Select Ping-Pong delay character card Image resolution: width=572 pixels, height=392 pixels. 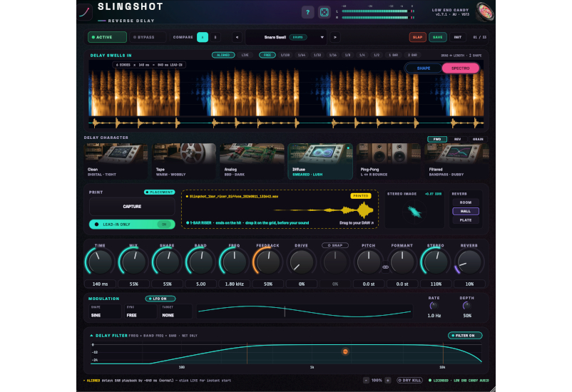(388, 161)
